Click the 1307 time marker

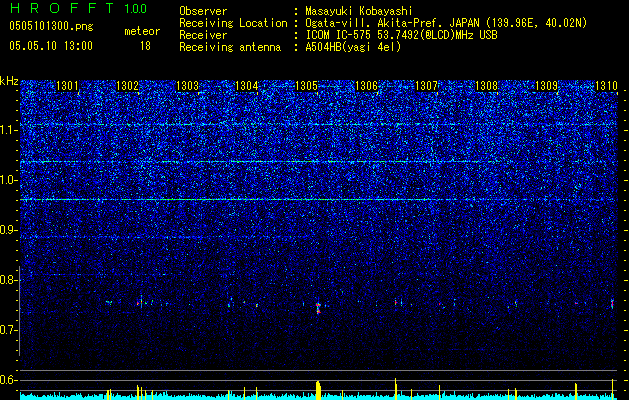(x=426, y=85)
